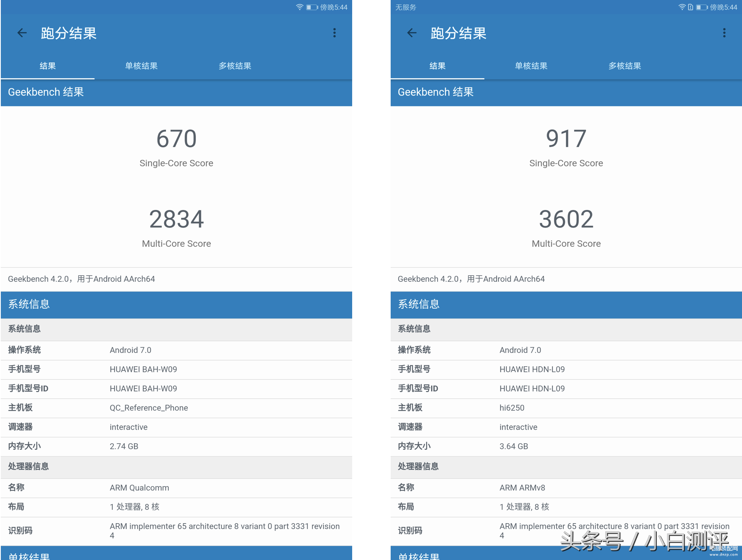Tap hi6250 motherboard value
Viewport: 742px width, 560px height.
click(512, 408)
